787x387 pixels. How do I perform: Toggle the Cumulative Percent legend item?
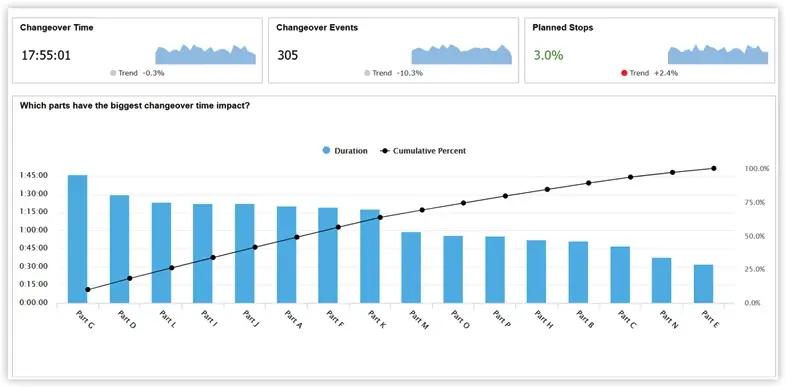424,151
